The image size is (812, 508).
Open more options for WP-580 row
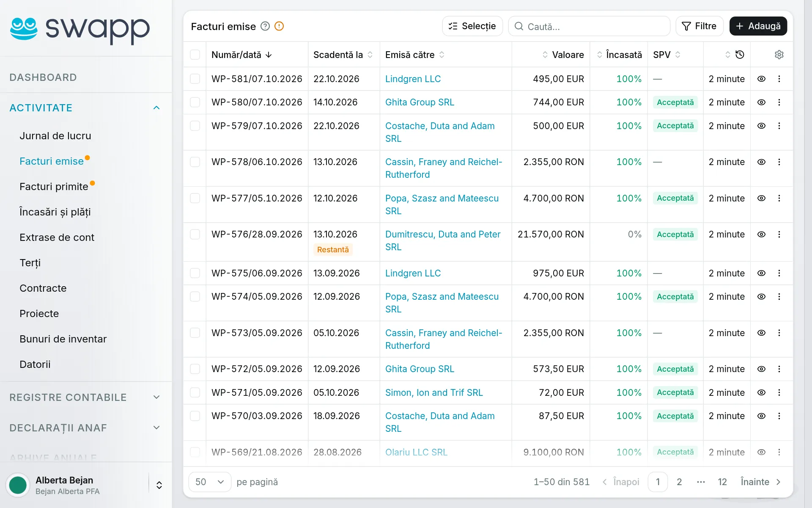(779, 102)
